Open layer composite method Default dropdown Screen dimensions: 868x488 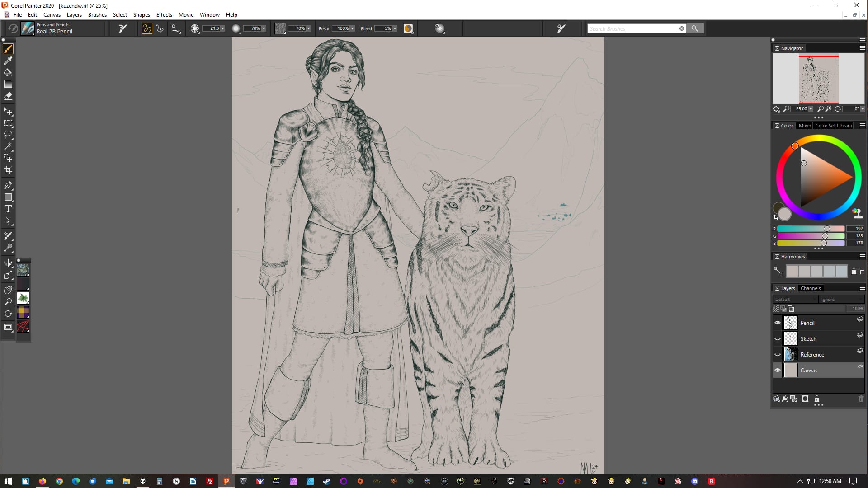[x=795, y=299]
